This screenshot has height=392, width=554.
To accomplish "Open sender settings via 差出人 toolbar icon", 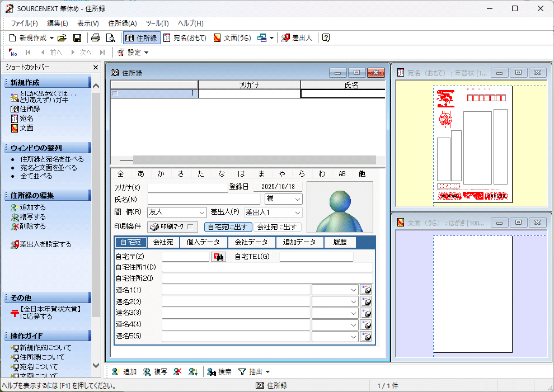I will coord(295,38).
